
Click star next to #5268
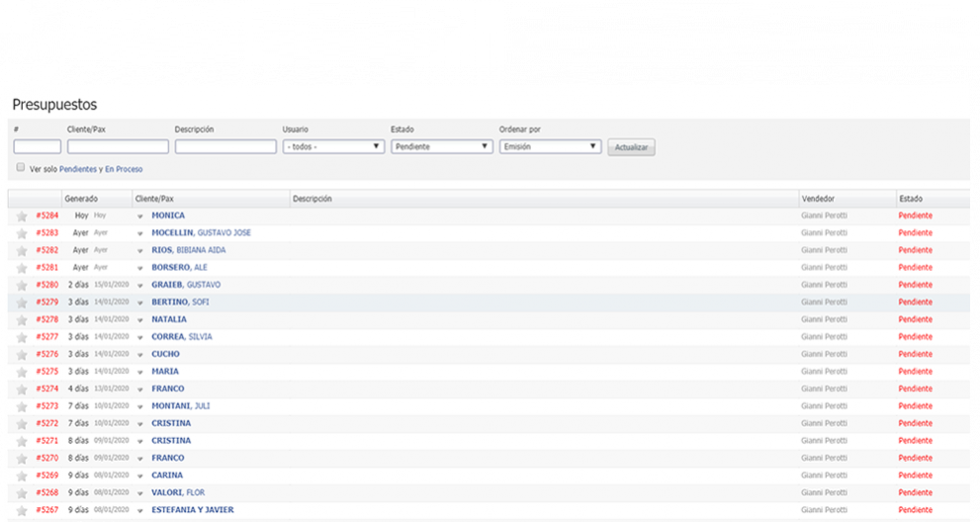point(21,492)
